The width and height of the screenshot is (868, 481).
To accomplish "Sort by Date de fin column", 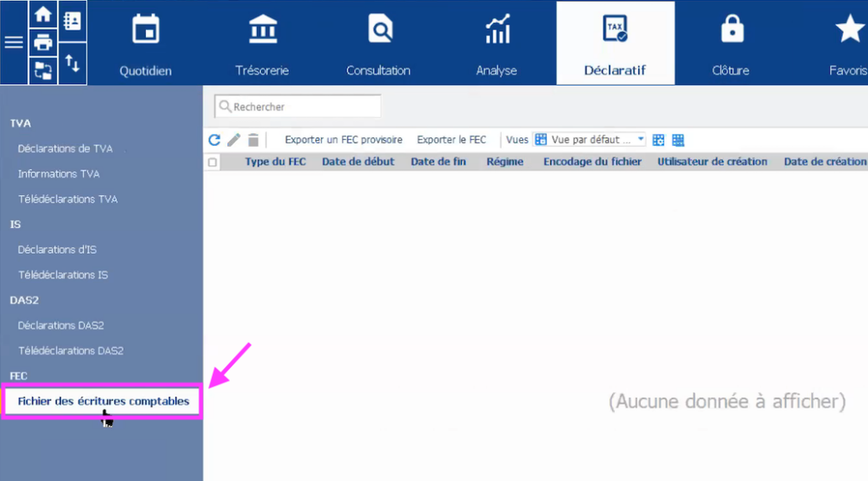I will [438, 162].
